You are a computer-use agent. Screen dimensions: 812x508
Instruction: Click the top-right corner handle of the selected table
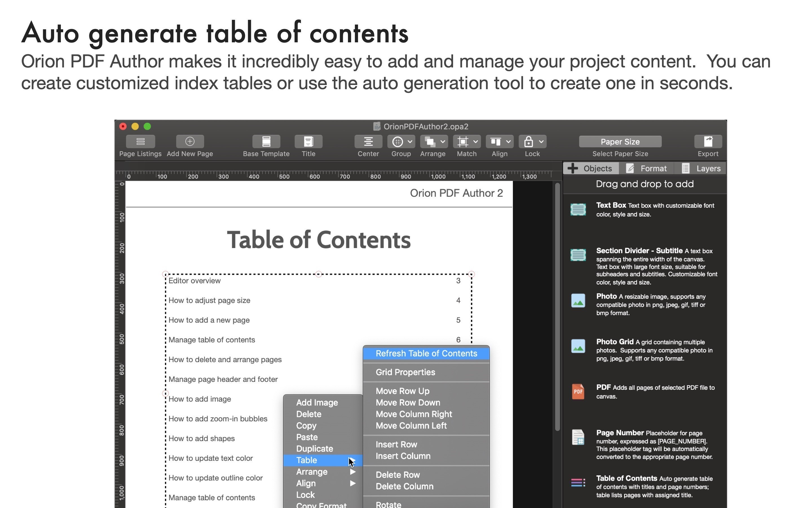[471, 274]
